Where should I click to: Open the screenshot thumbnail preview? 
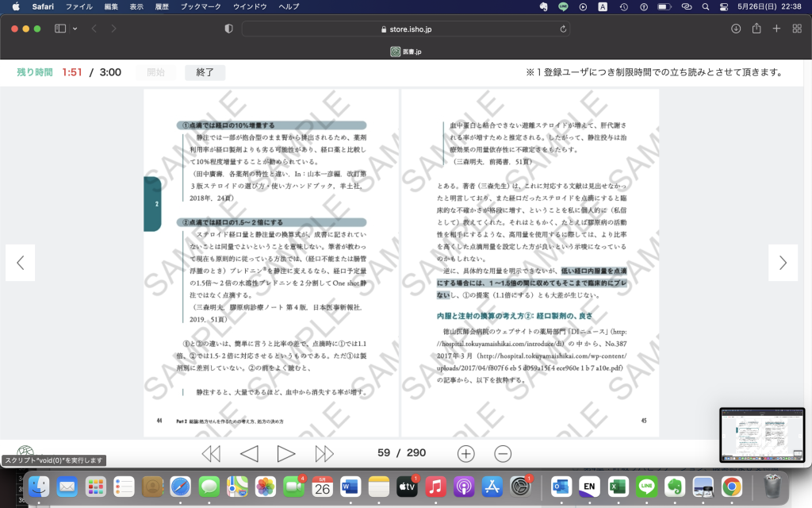point(761,435)
